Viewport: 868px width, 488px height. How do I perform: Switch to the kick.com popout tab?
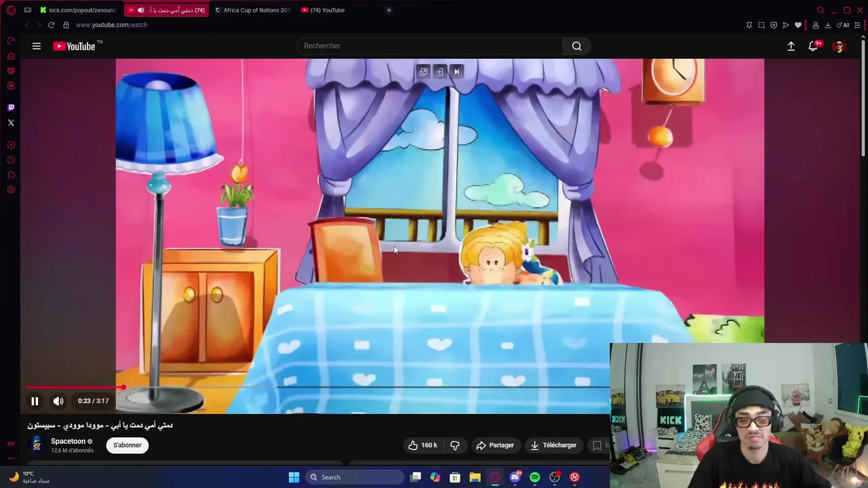pos(79,10)
